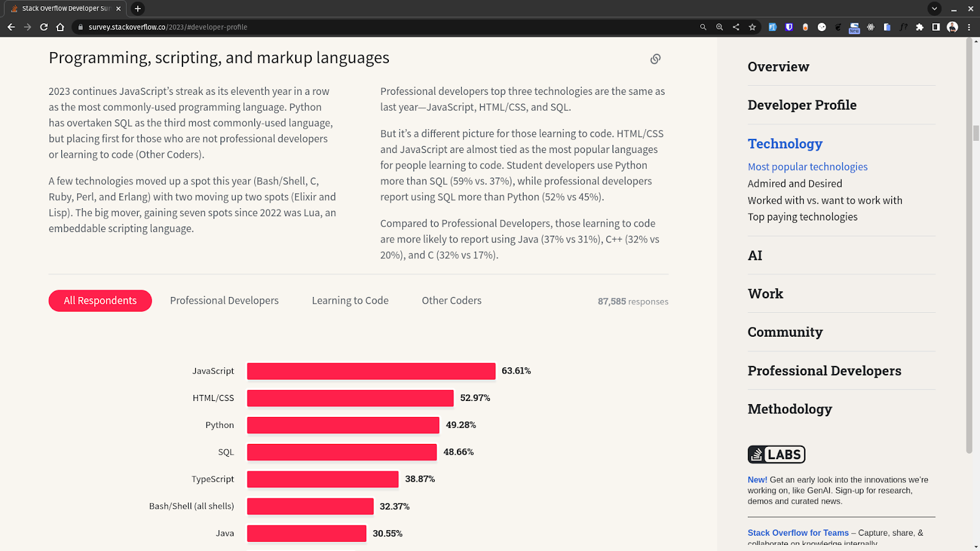Viewport: 980px width, 551px height.
Task: Click the JavaScript red bar in chart
Action: pos(371,371)
